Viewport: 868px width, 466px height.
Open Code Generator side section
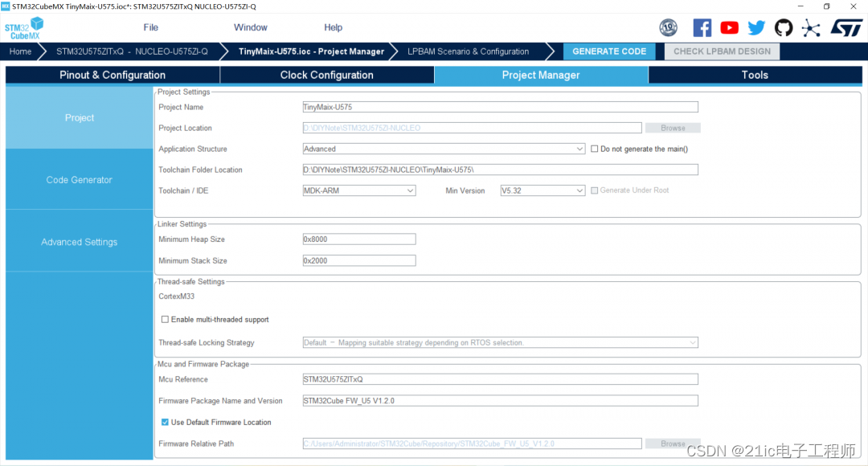point(79,179)
